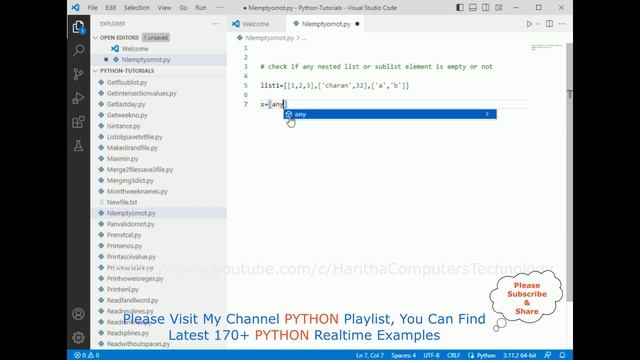640x360 pixels.
Task: Open Merging3dict.py from explorer
Action: pyautogui.click(x=130, y=180)
